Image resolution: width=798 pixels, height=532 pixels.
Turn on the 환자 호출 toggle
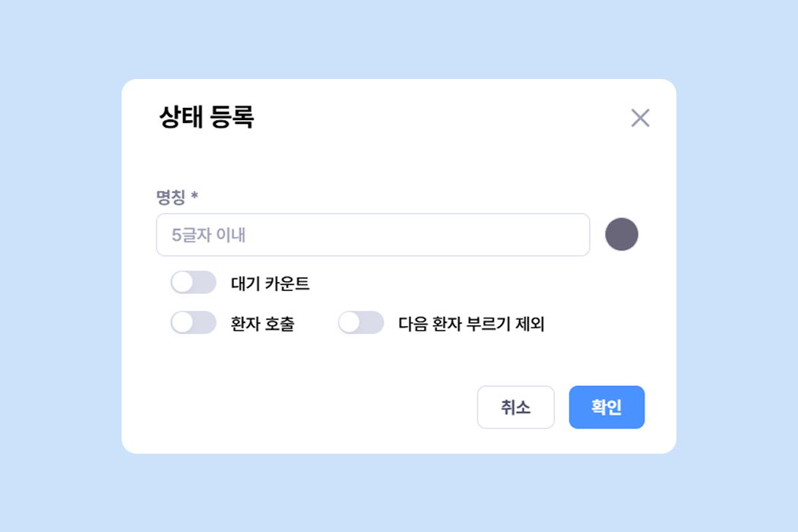click(x=193, y=323)
